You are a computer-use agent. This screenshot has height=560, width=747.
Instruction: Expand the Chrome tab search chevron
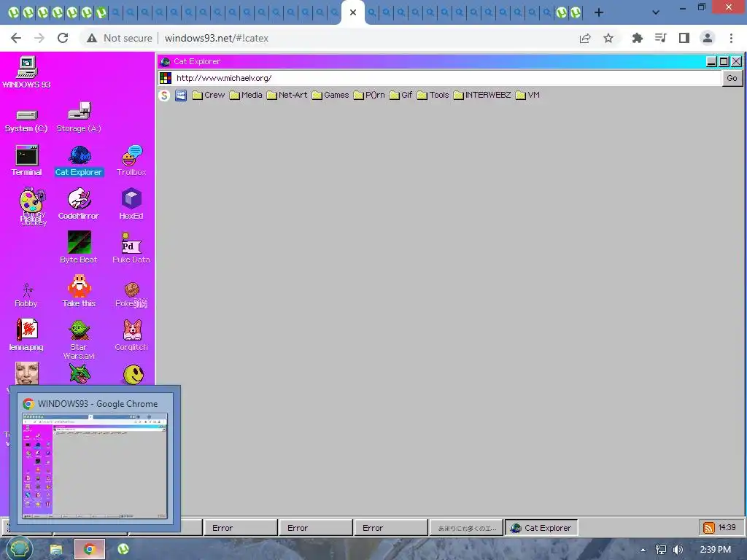point(656,12)
